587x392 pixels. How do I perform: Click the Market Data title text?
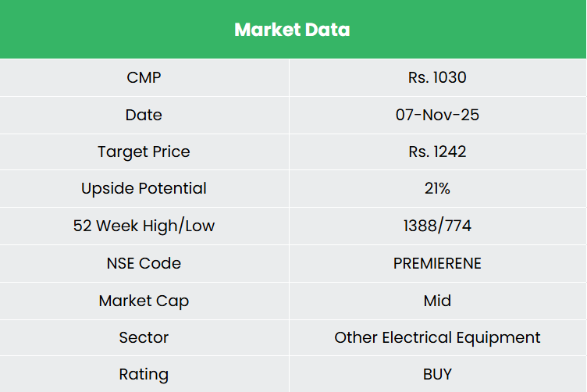pos(292,30)
